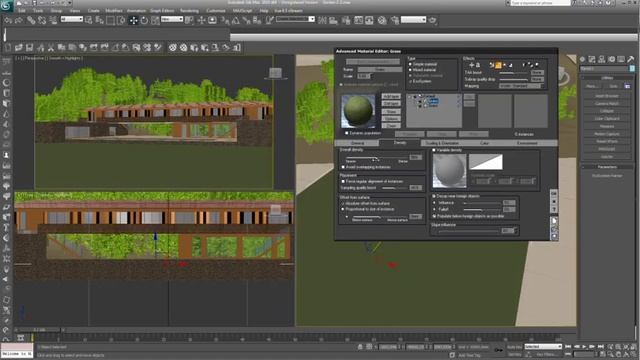
Task: Open the Vue 8.5 xStream menu
Action: tap(288, 11)
